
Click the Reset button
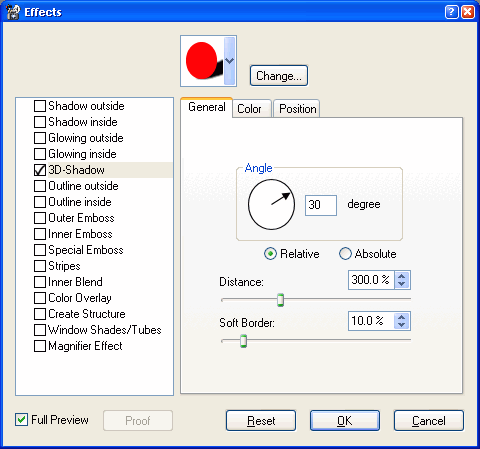tap(261, 421)
